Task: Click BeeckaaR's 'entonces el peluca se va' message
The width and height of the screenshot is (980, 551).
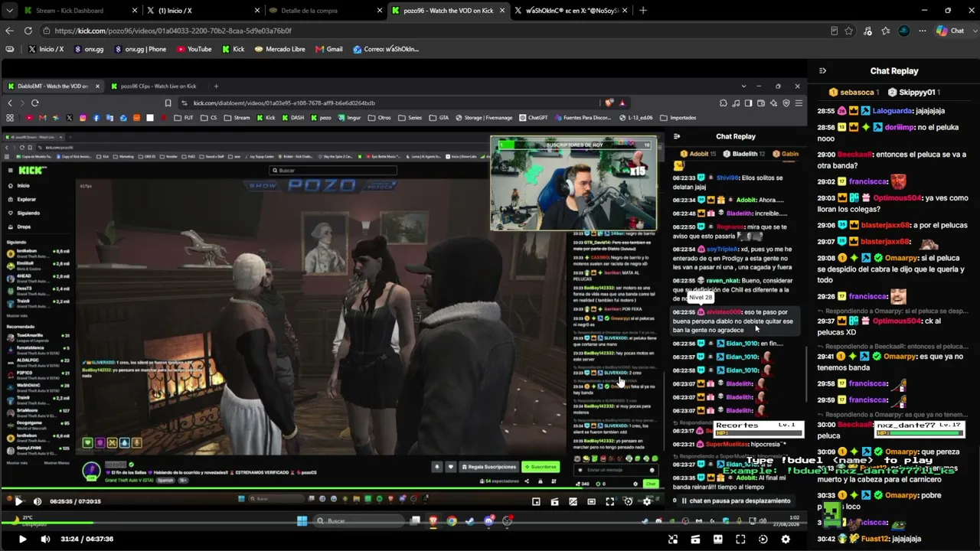Action: (x=893, y=159)
